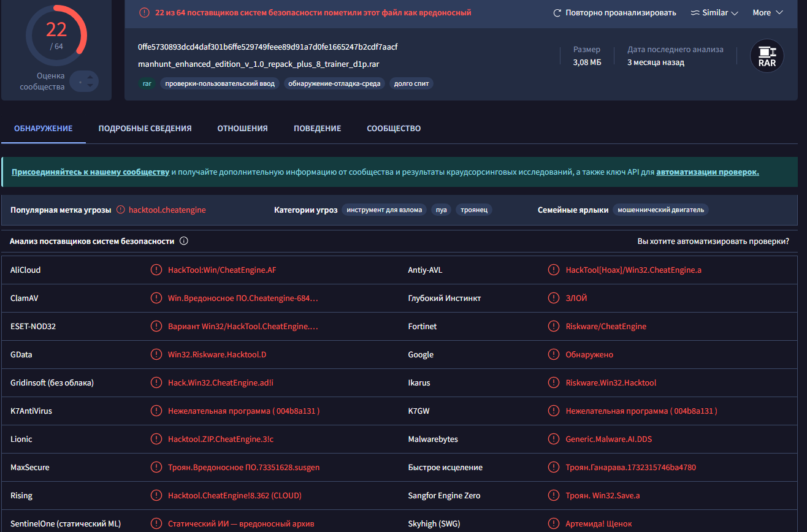Viewport: 807px width, 532px height.
Task: Switch to the ОБНАРУЖЕНИЕ tab
Action: [x=44, y=129]
